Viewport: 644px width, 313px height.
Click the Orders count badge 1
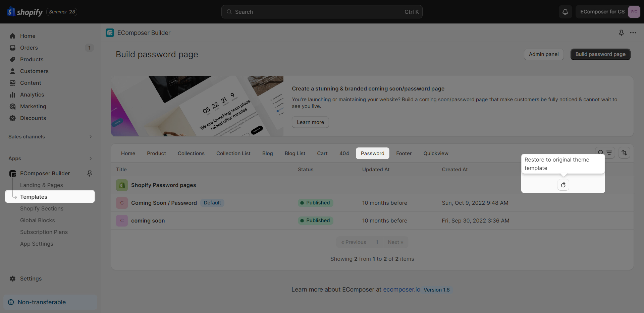pyautogui.click(x=89, y=48)
